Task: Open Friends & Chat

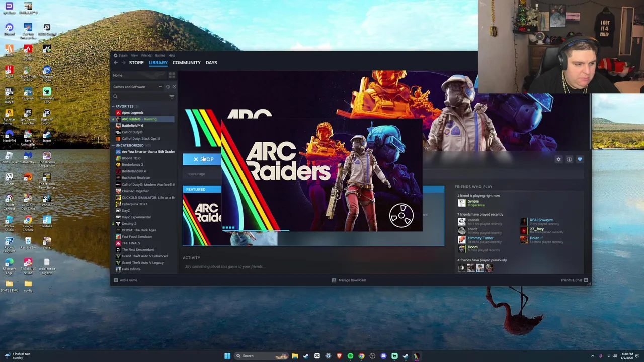Action: tap(575, 280)
